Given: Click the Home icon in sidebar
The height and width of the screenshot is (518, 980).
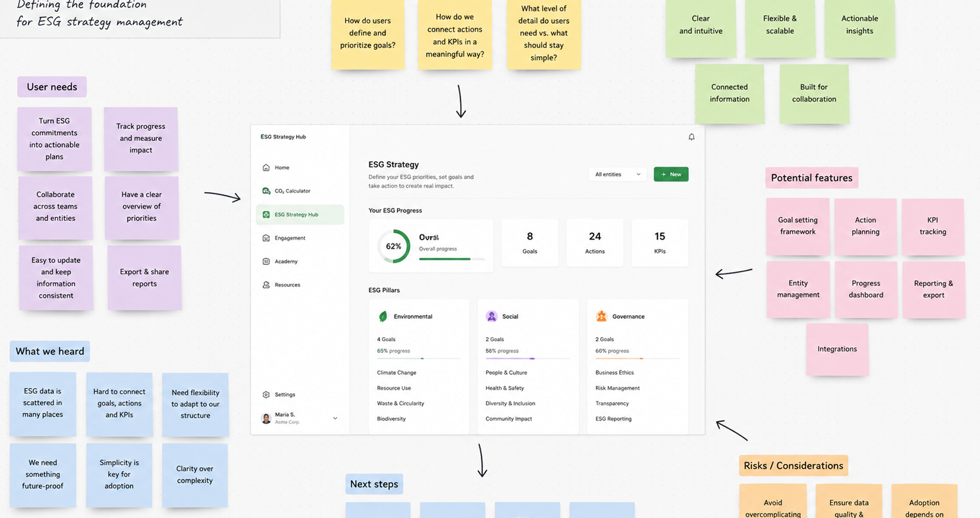Looking at the screenshot, I should point(266,167).
